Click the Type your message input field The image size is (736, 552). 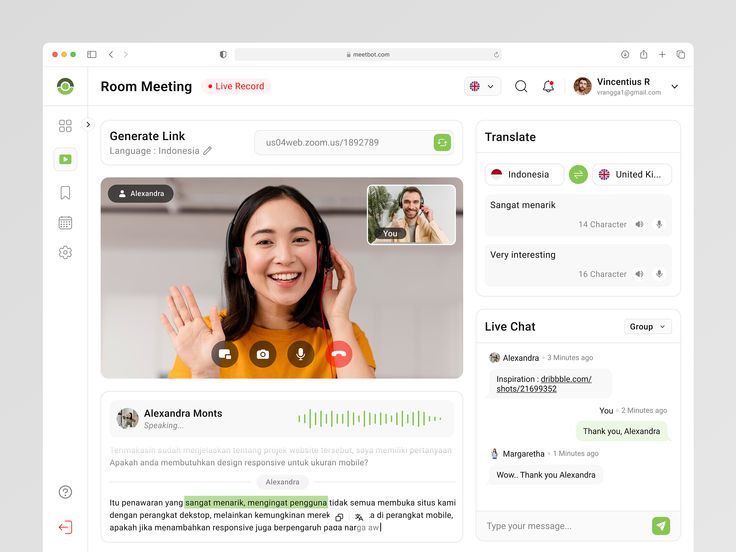pos(562,526)
